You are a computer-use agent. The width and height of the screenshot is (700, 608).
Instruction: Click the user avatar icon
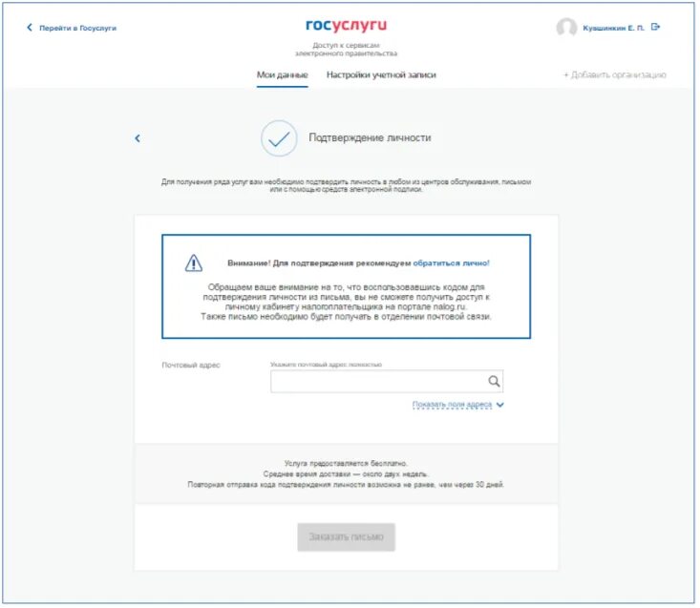(566, 28)
